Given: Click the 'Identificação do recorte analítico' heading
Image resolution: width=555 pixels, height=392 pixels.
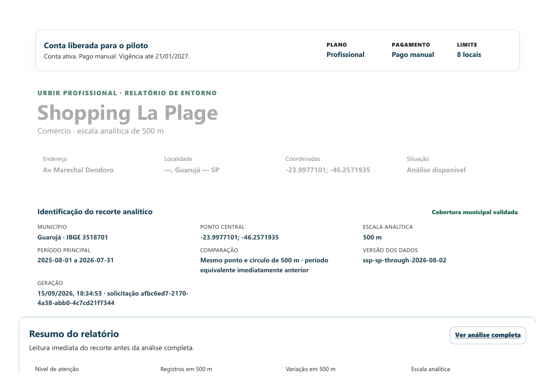Looking at the screenshot, I should pyautogui.click(x=95, y=212).
